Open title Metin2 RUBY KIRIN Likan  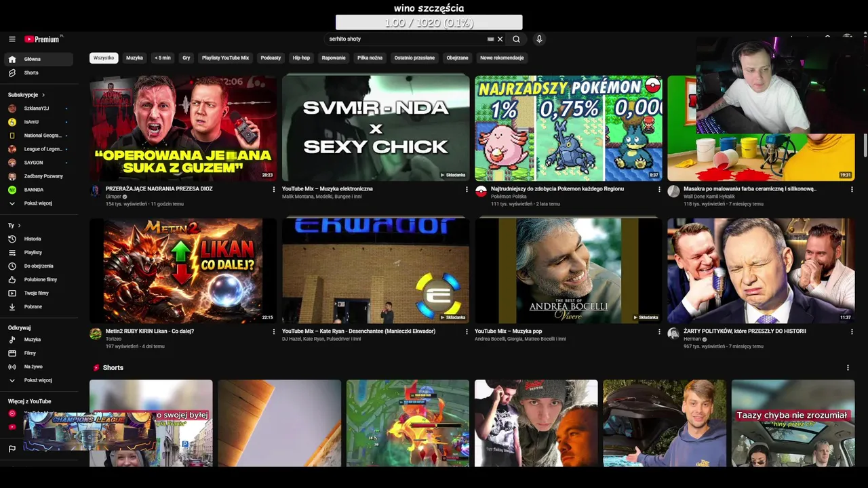click(150, 331)
